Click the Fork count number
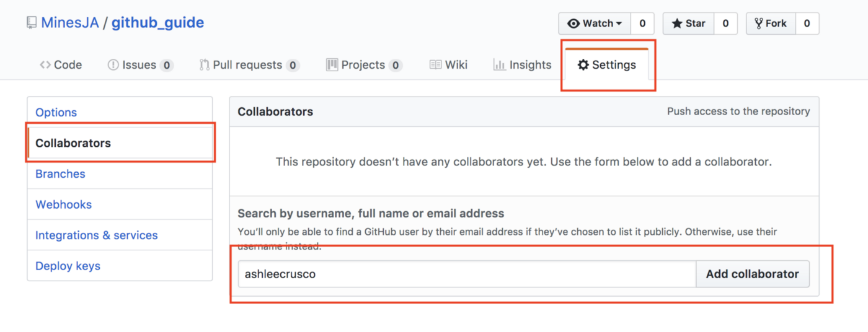 point(807,24)
